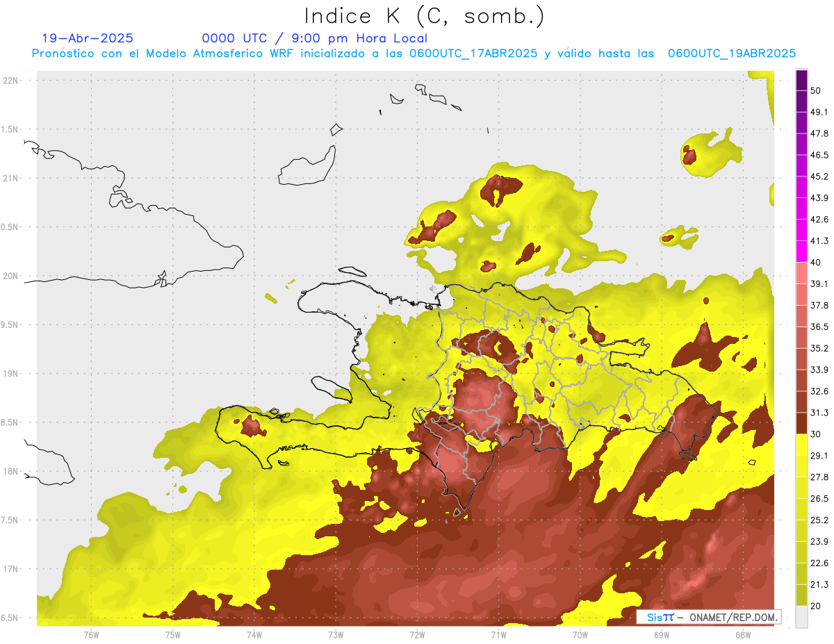834x644 pixels.
Task: Select the "32.6" value on the color scale
Action: click(819, 391)
